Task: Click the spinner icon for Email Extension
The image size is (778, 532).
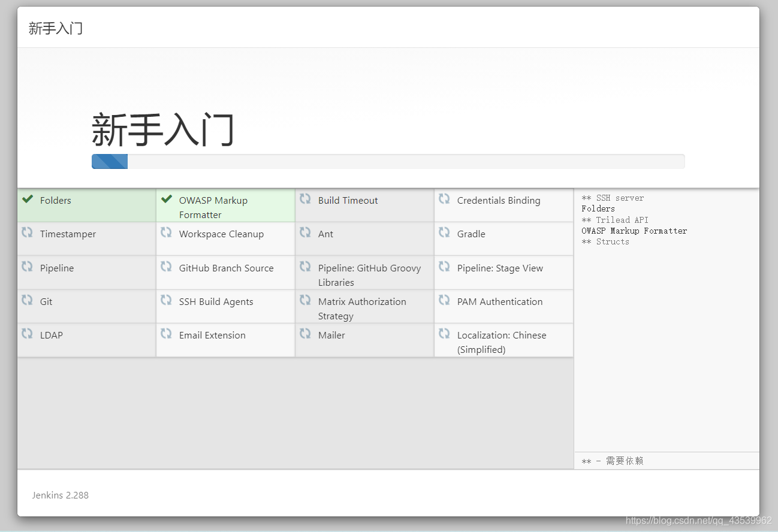Action: 166,334
